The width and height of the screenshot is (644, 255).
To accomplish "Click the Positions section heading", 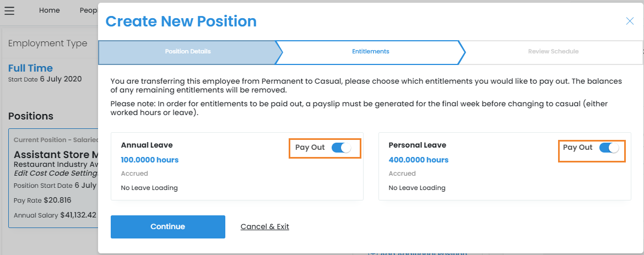I will (x=31, y=116).
